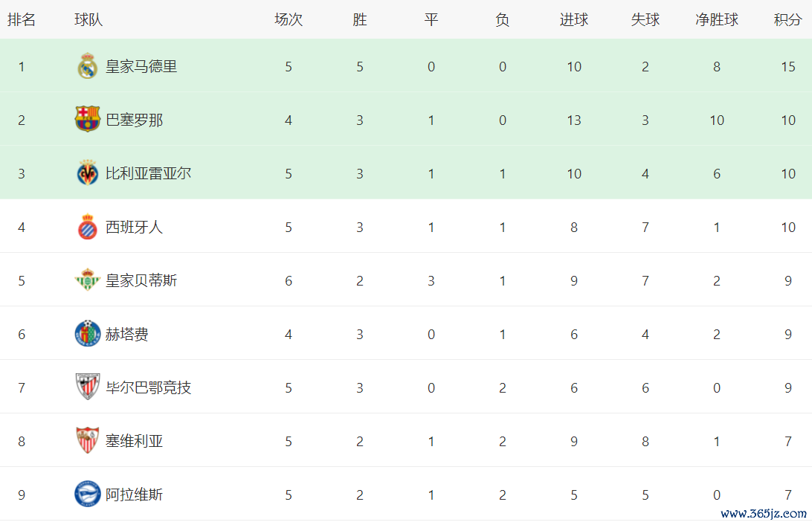Click the Barcelona club crest
Viewport: 812px width, 525px height.
click(x=88, y=120)
